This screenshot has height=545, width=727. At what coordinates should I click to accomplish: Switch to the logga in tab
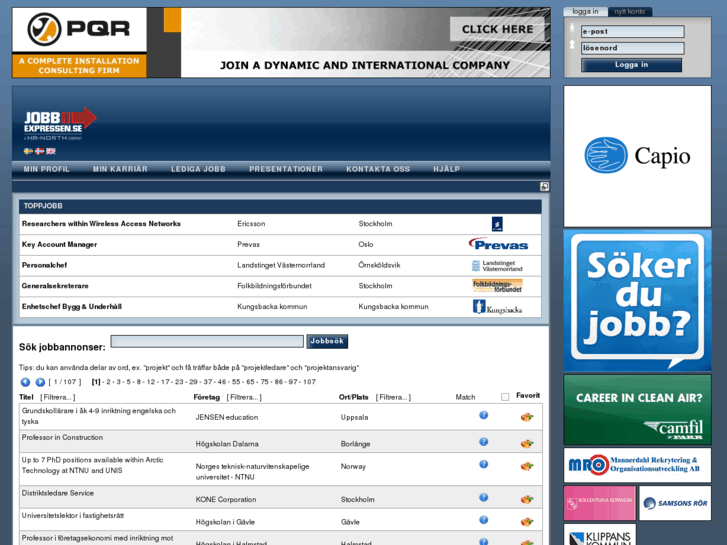585,12
